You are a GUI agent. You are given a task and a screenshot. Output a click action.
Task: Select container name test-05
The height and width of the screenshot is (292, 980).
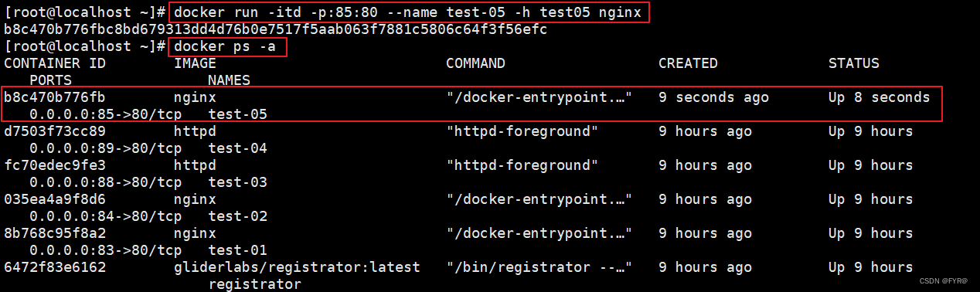(x=237, y=114)
